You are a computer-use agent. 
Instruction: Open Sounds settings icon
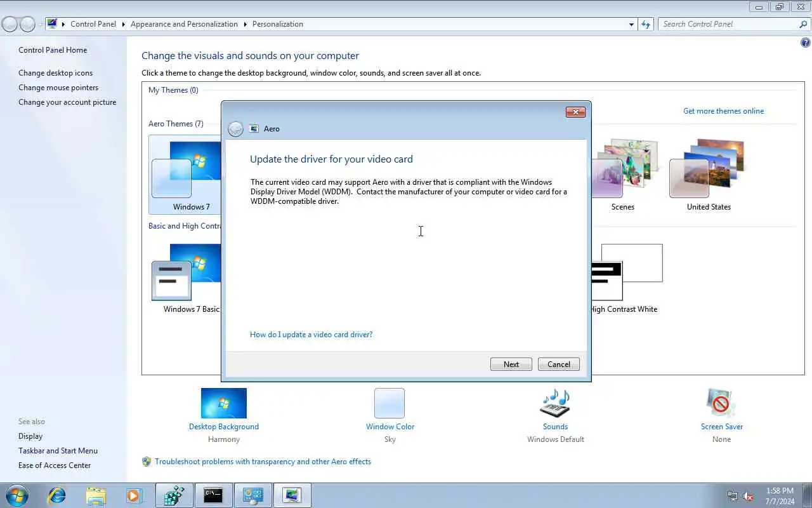[555, 404]
